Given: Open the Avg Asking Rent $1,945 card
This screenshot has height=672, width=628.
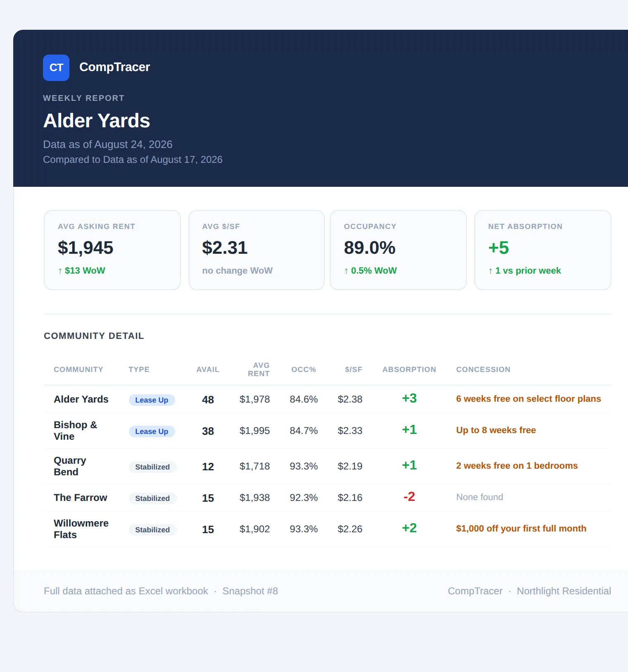Looking at the screenshot, I should [112, 250].
